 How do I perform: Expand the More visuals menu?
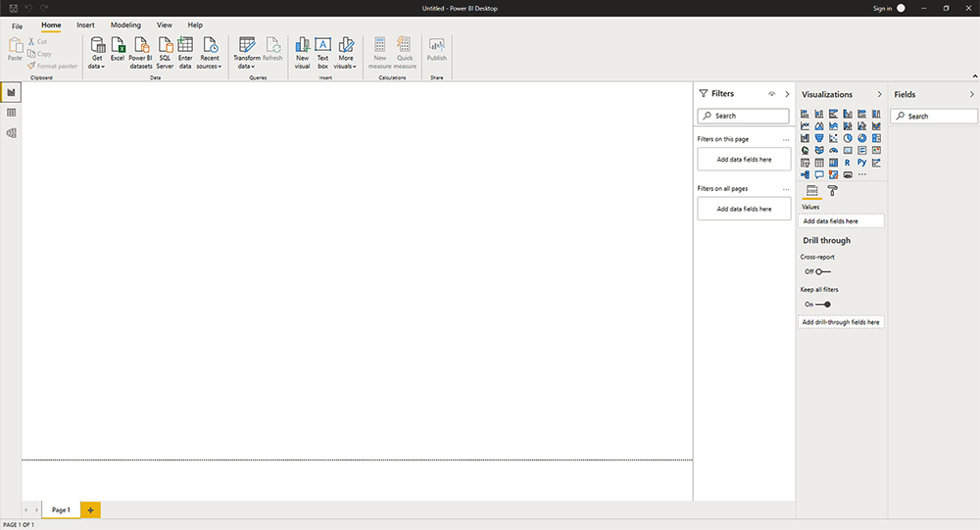tap(345, 53)
